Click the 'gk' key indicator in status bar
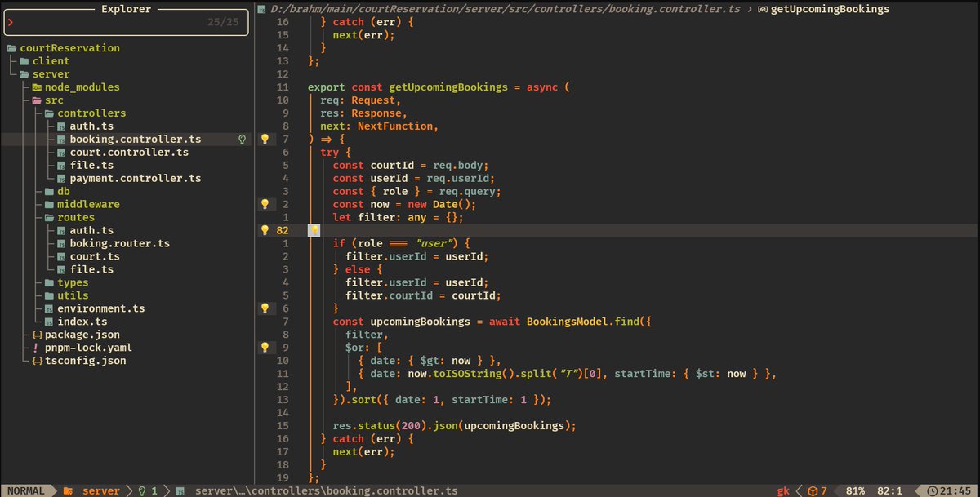The image size is (980, 497). coord(783,491)
